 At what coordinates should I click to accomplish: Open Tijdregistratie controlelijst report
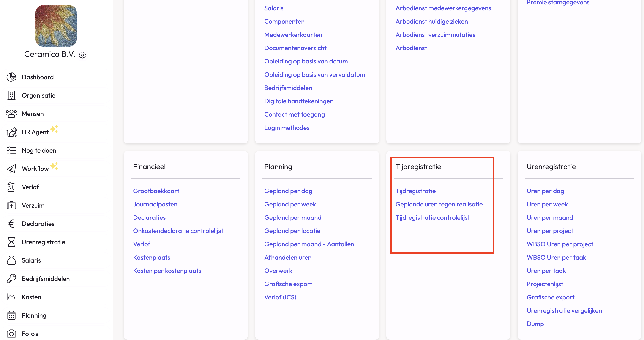click(x=432, y=217)
